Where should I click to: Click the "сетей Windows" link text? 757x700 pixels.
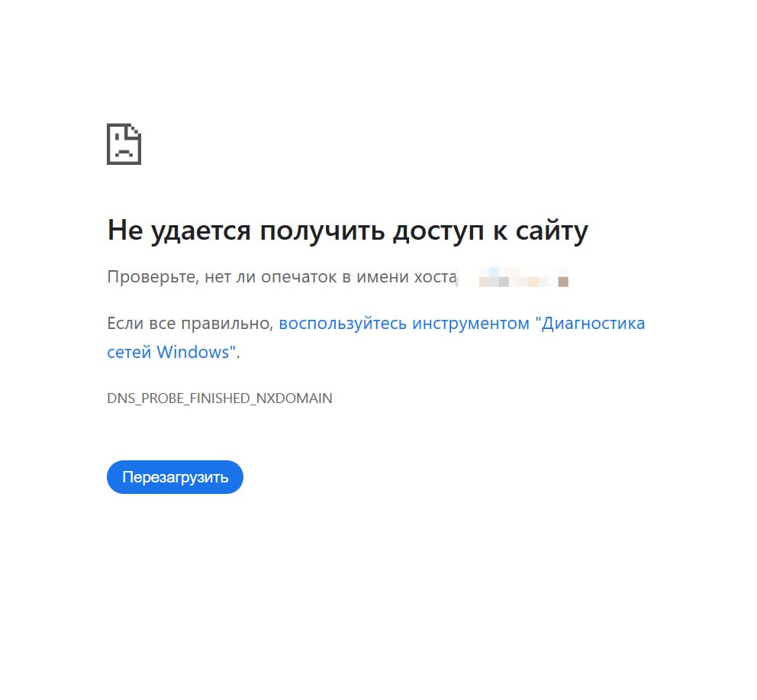(171, 352)
